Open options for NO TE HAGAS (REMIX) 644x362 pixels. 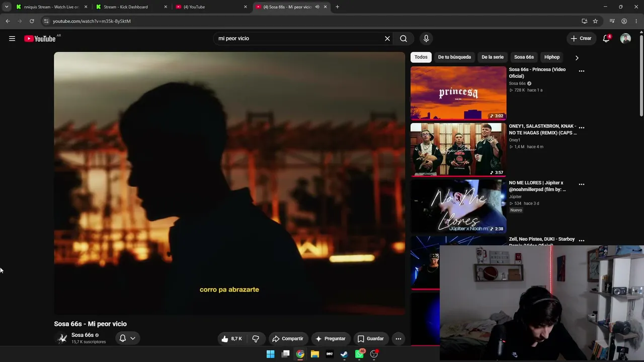click(x=582, y=128)
